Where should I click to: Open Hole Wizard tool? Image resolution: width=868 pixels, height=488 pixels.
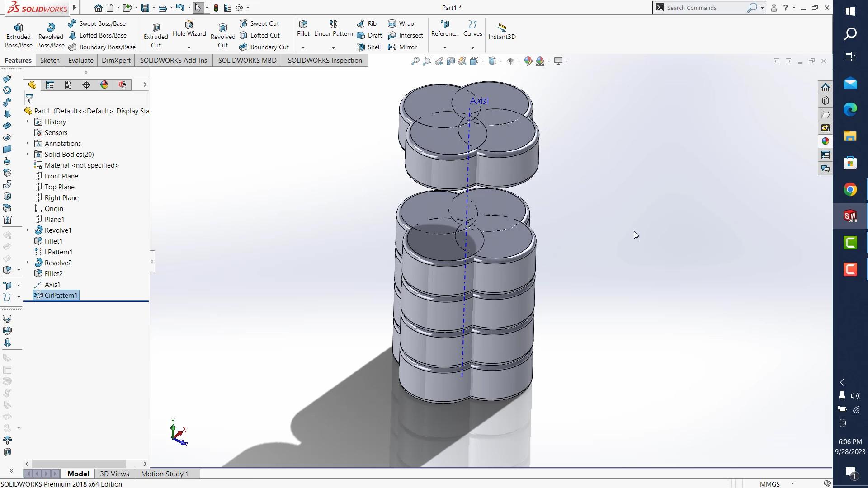[x=189, y=29]
